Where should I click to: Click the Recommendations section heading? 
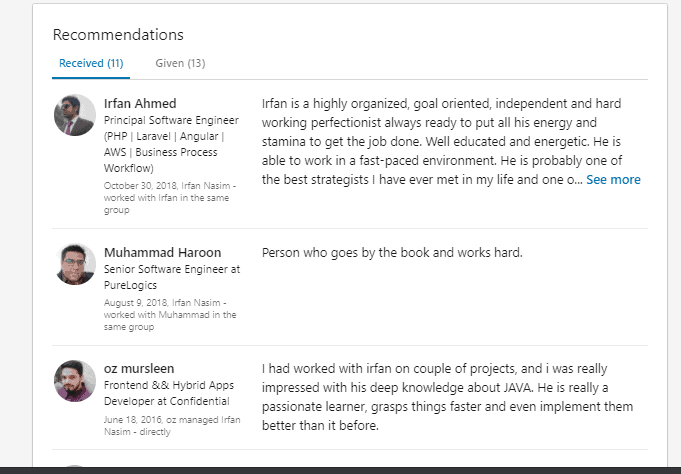pos(118,34)
